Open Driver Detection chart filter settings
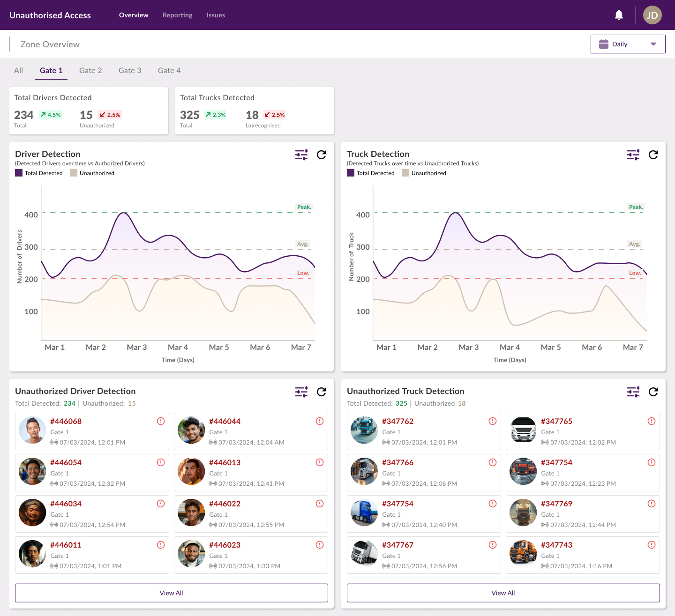Screen dimensions: 675x616 coord(301,155)
